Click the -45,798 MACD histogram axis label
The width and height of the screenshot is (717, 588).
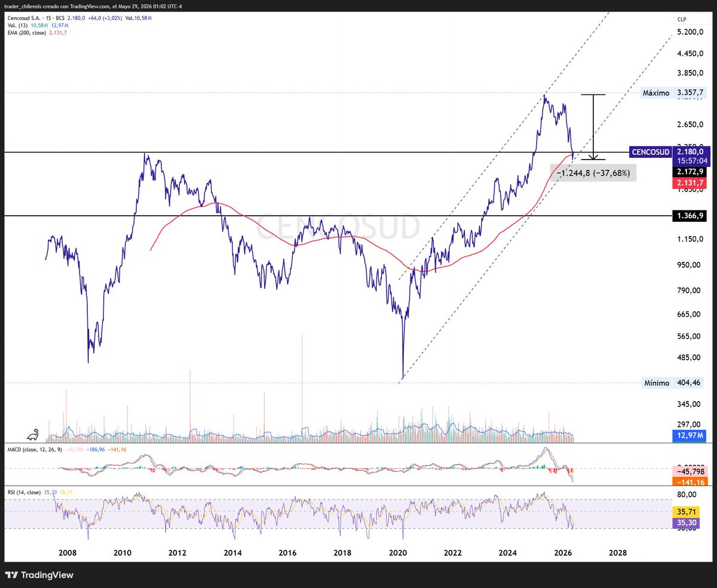[x=691, y=471]
